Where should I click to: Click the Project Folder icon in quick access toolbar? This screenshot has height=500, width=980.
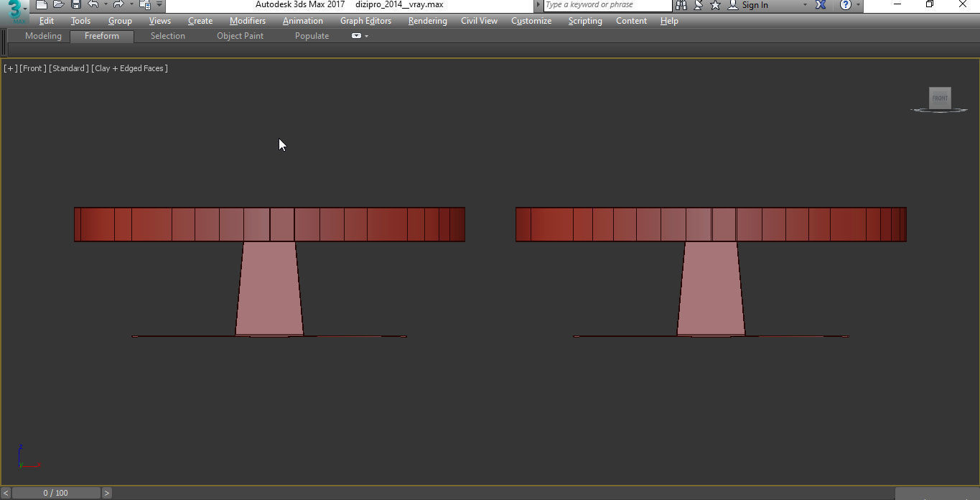click(x=145, y=5)
